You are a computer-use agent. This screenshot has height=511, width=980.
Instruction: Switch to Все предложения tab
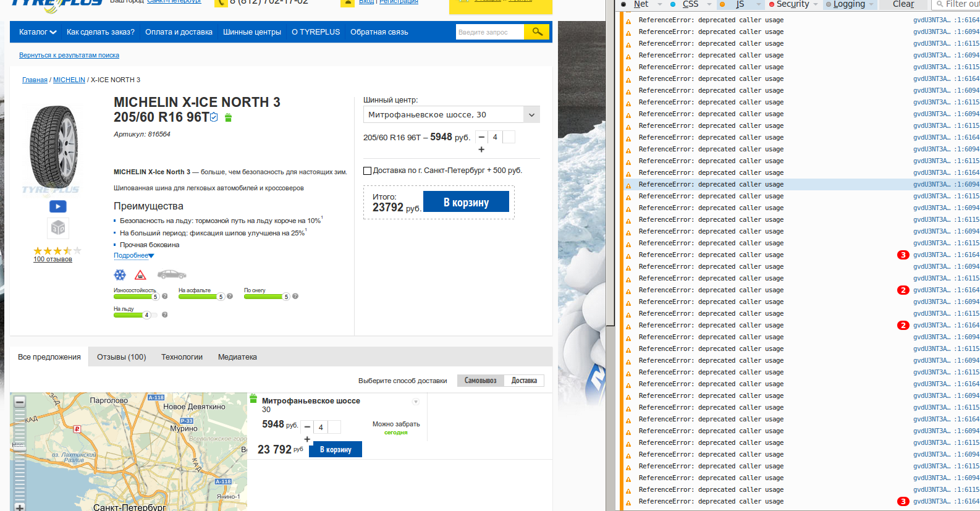[49, 357]
